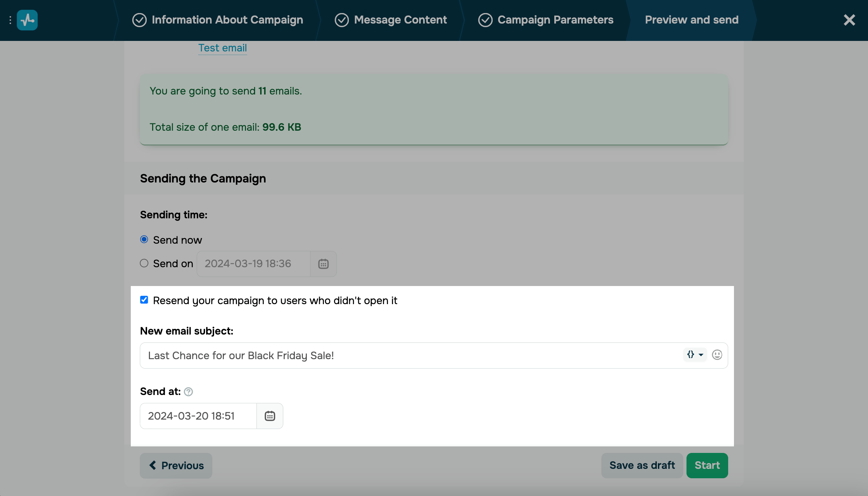Click the checkmark icon on Information About Campaign
868x496 pixels.
pos(139,20)
